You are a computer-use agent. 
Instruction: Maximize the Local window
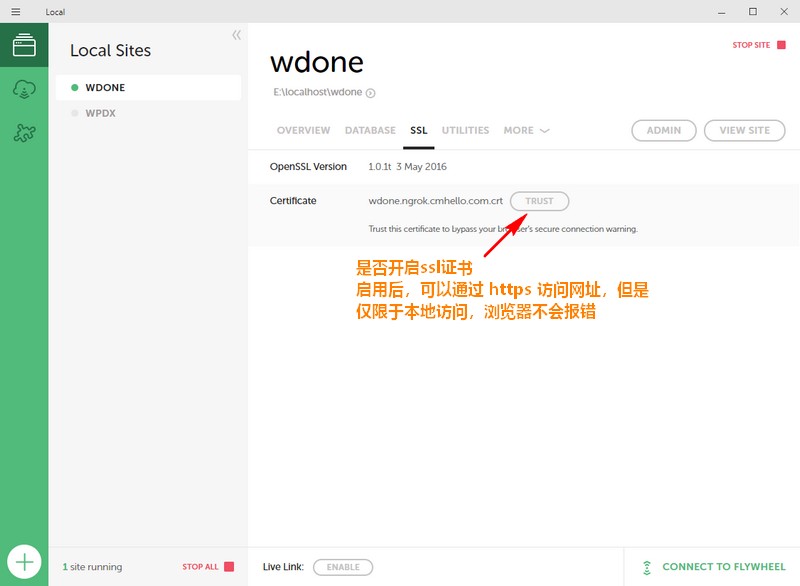point(753,11)
